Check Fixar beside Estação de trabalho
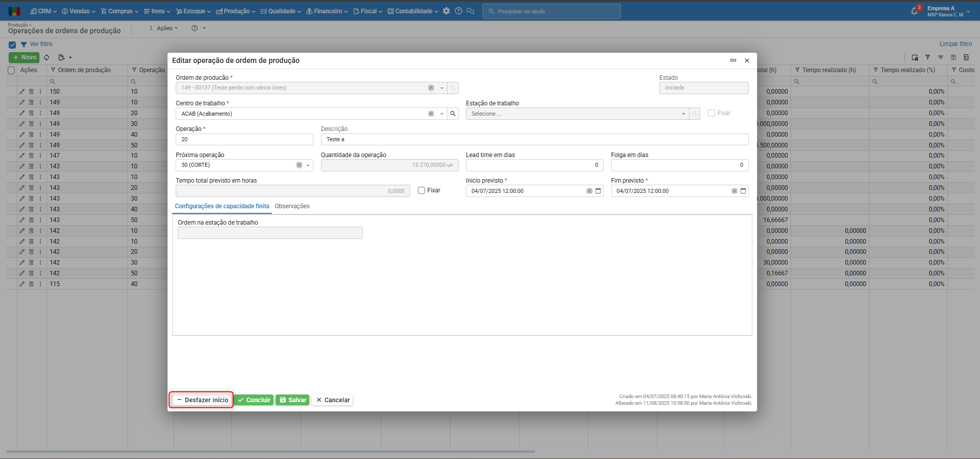 tap(711, 113)
